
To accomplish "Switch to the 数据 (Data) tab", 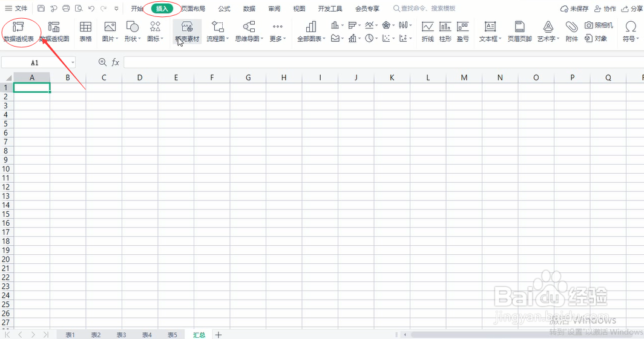I will pyautogui.click(x=249, y=8).
